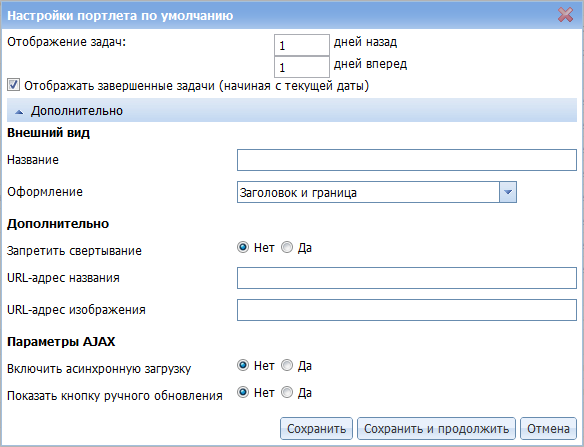Focus the Название text field
Image resolution: width=584 pixels, height=447 pixels.
(407, 160)
